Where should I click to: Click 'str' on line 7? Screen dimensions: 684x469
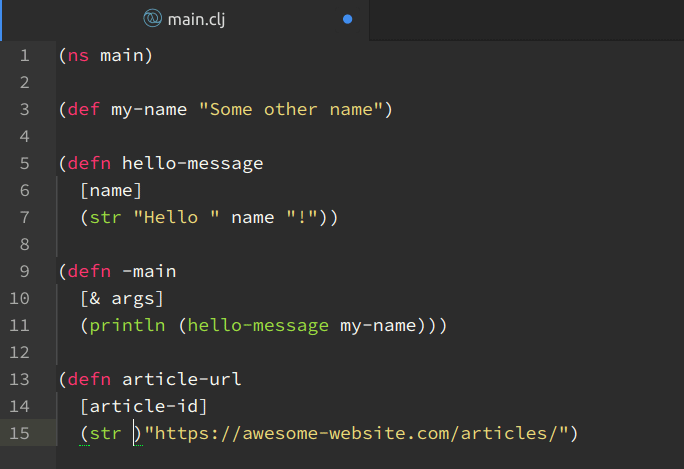[x=105, y=218]
